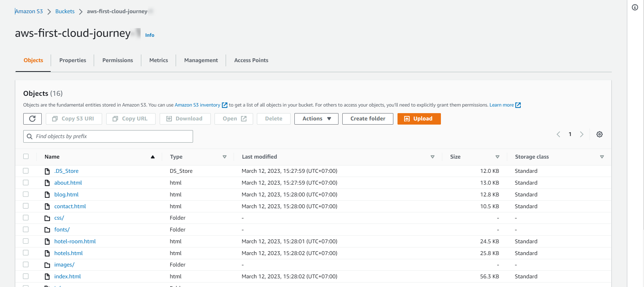This screenshot has width=644, height=287.
Task: Click the Copy URL button
Action: 131,119
